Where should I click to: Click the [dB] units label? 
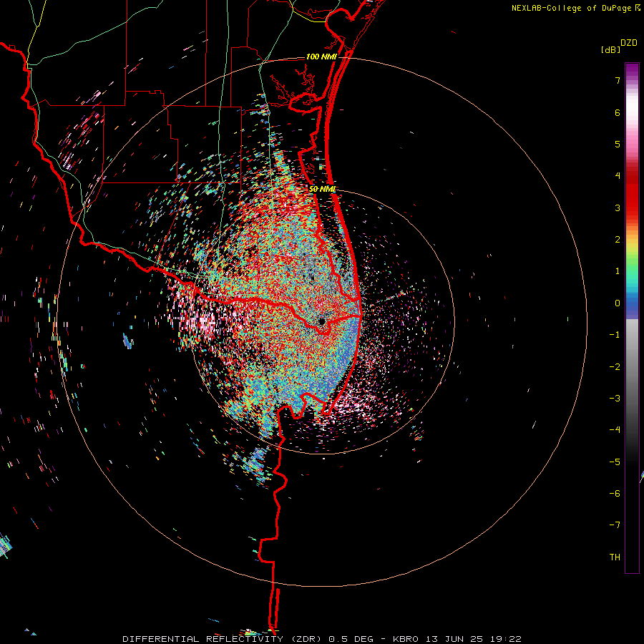[x=610, y=50]
